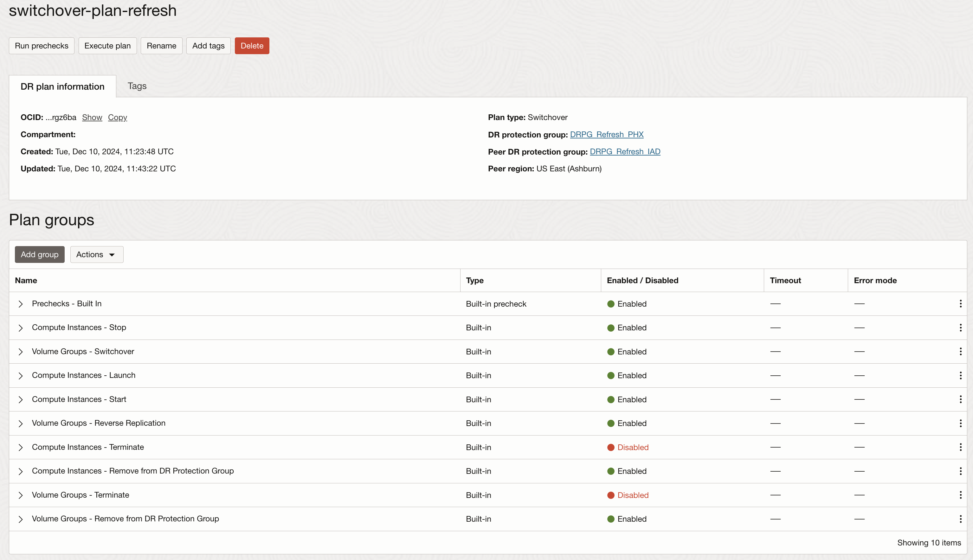Click the Add group button
This screenshot has width=973, height=560.
point(40,255)
